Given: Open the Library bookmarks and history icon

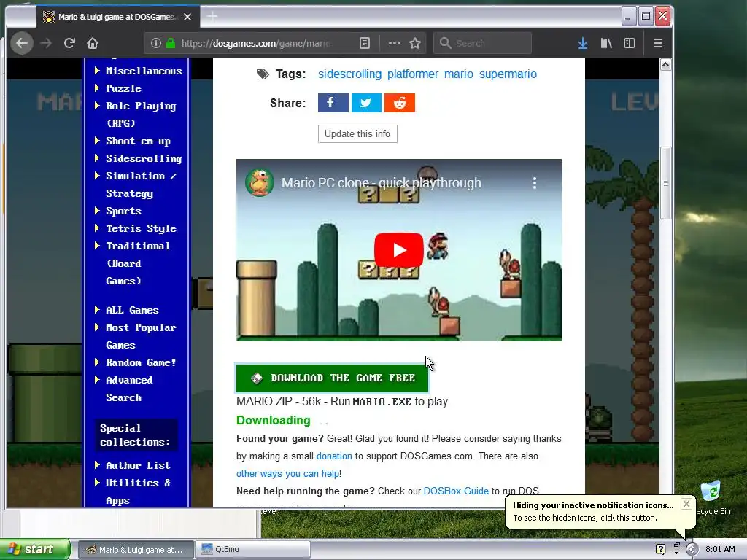Looking at the screenshot, I should click(606, 43).
